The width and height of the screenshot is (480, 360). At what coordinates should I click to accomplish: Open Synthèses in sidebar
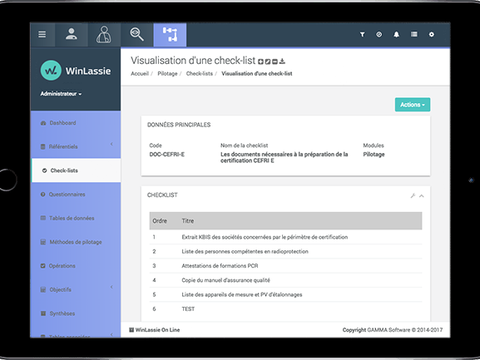[x=62, y=314]
